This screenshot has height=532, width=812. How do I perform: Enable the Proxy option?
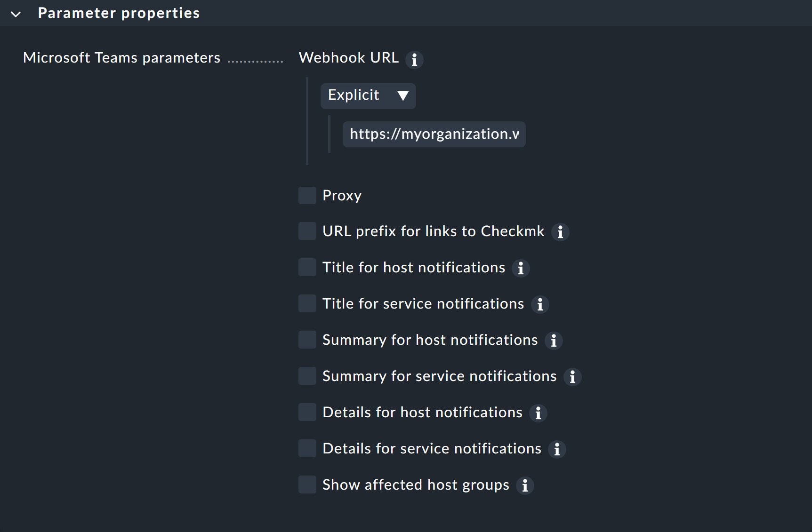coord(307,195)
